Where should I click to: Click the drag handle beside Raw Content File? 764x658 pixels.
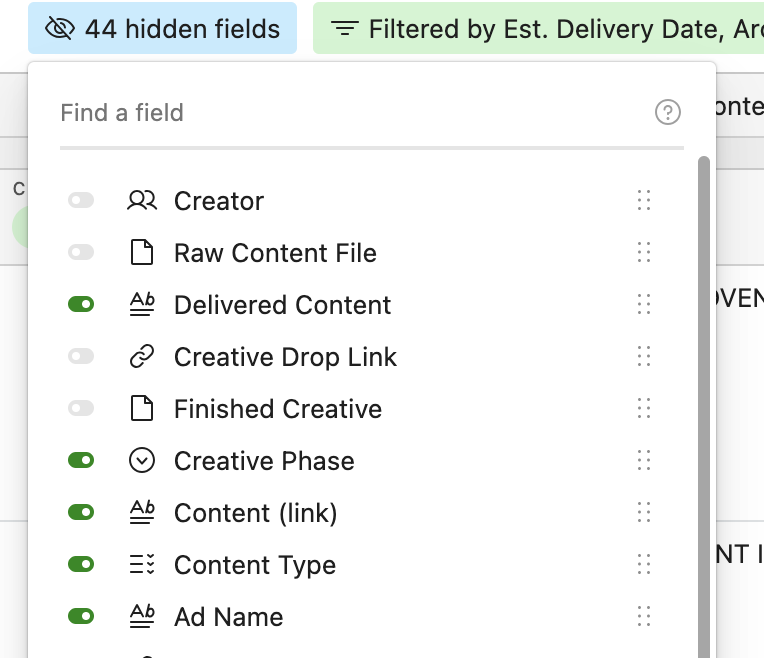644,253
